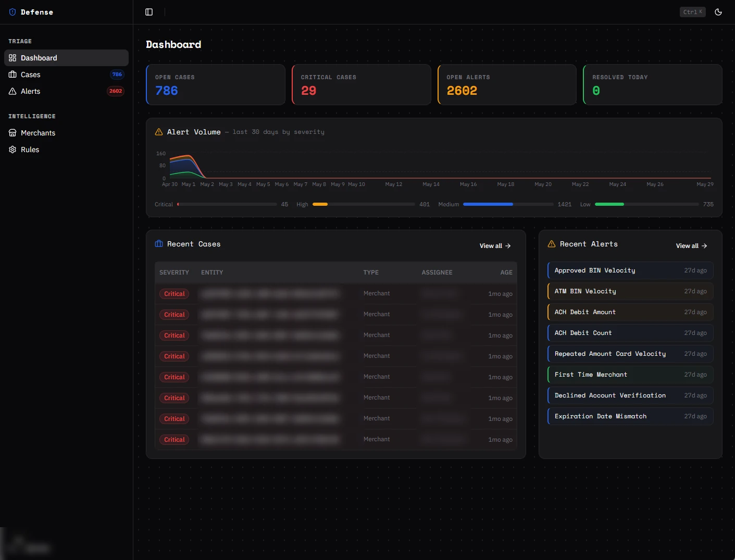
Task: Click the Alert Volume warning icon
Action: click(x=159, y=132)
